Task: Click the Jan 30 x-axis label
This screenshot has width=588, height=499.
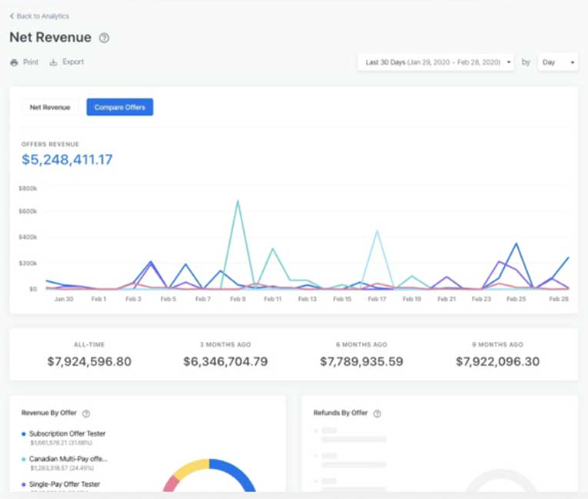Action: [64, 299]
